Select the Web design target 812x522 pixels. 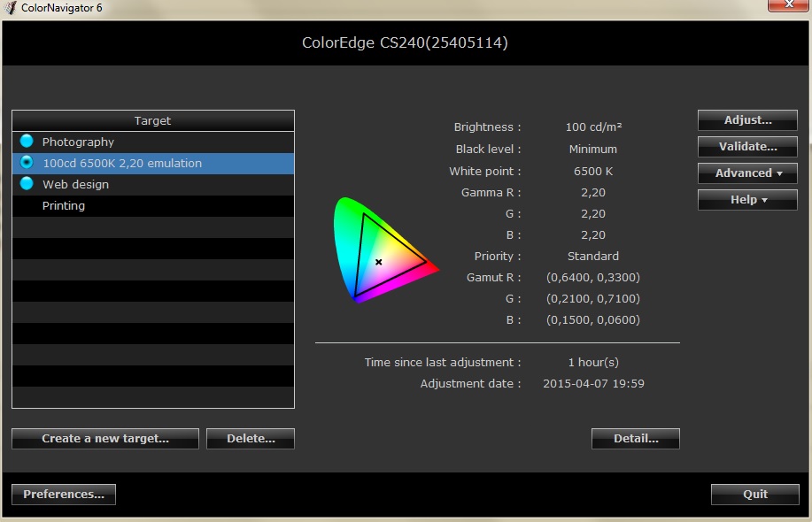(75, 184)
